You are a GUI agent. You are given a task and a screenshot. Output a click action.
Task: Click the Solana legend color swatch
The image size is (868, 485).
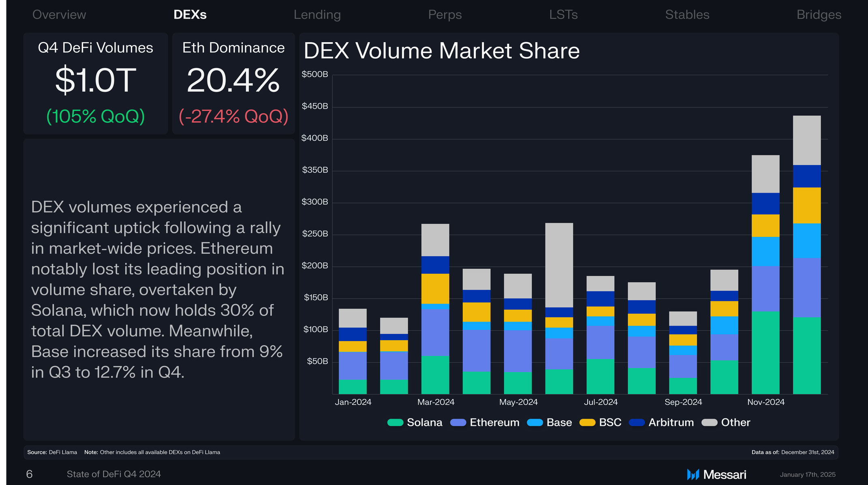(395, 423)
